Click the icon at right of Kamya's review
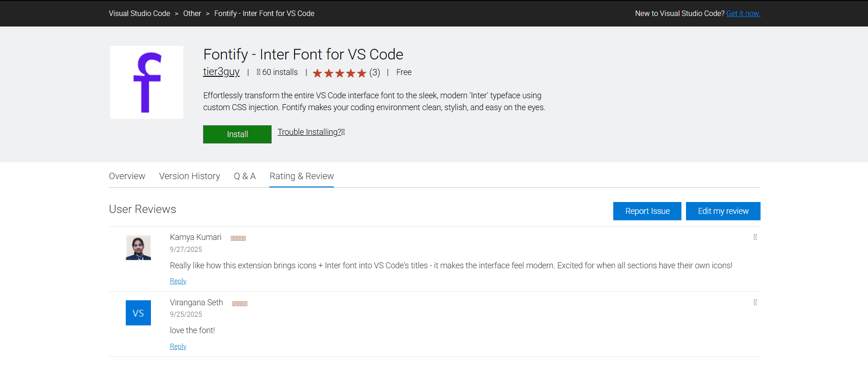This screenshot has width=868, height=367. (x=755, y=237)
